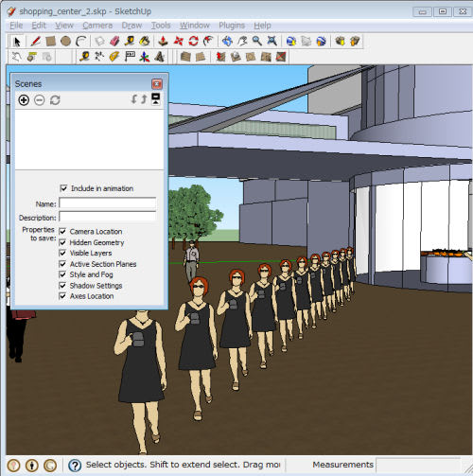
Task: Remove scene using the minus icon
Action: pos(40,100)
